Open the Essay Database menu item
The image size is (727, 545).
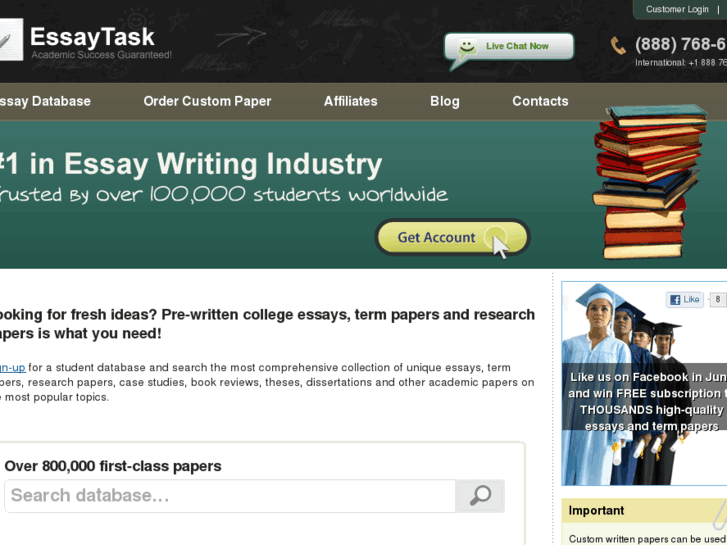click(x=45, y=101)
